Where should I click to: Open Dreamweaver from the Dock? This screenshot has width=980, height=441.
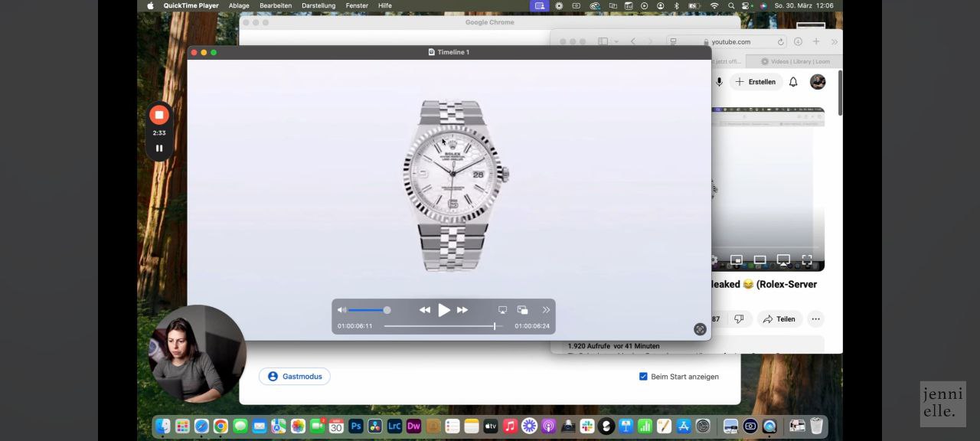click(x=413, y=426)
